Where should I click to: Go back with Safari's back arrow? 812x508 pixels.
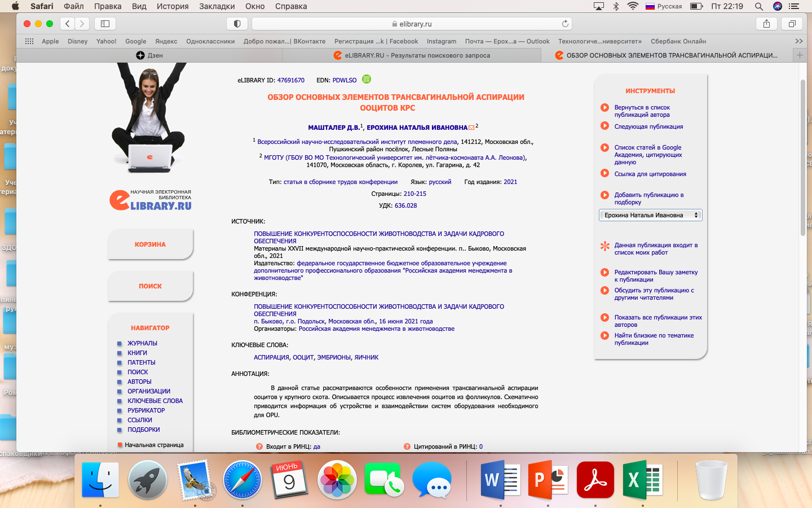[x=68, y=24]
